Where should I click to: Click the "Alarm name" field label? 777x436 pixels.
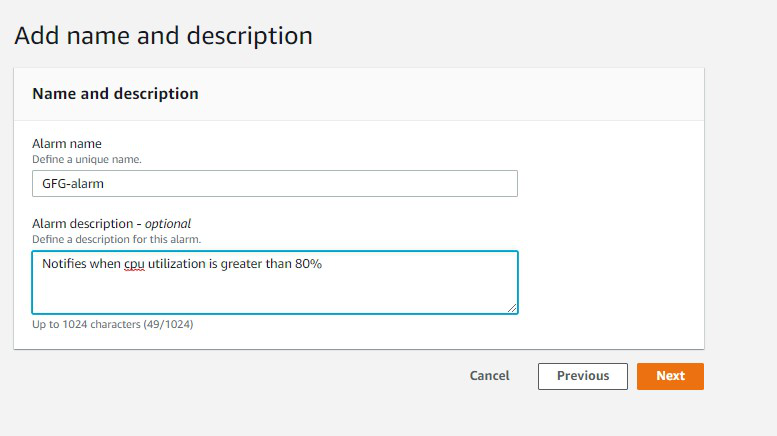[67, 144]
